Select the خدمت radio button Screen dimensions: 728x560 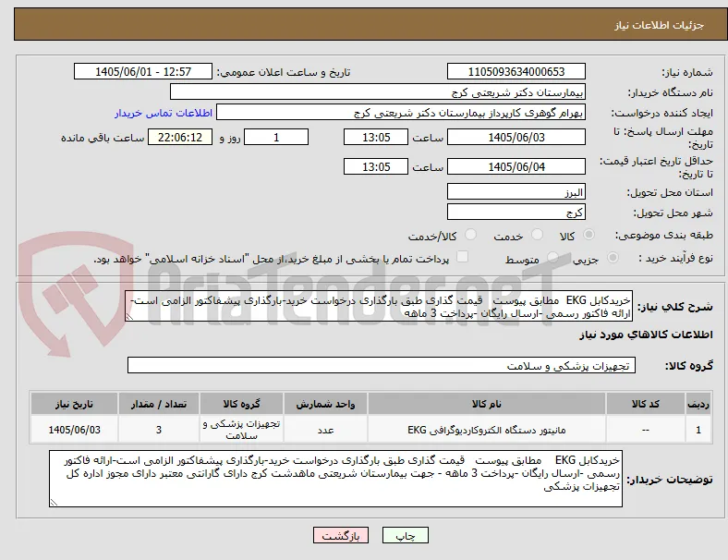coord(537,235)
